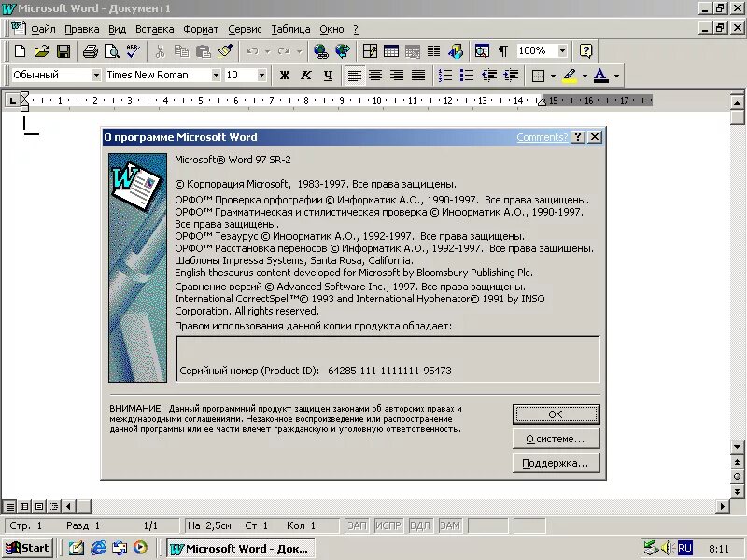Click the Поддержка... button

coord(556,463)
